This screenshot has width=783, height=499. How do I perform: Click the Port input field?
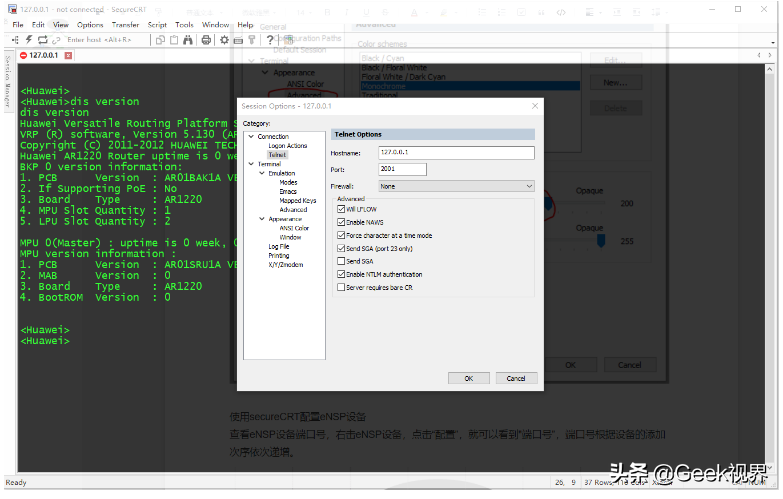(402, 169)
